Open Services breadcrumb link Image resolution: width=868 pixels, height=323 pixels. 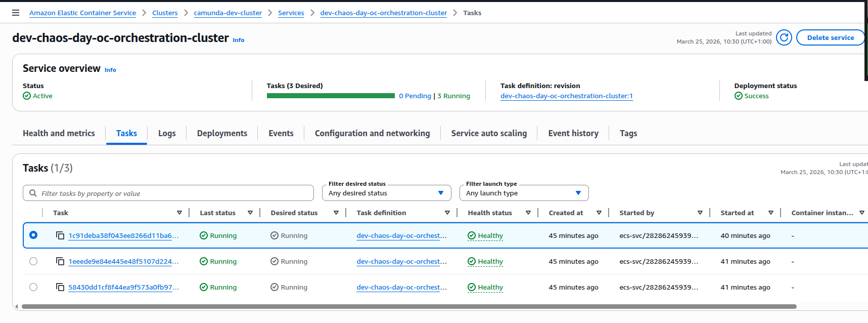click(291, 13)
